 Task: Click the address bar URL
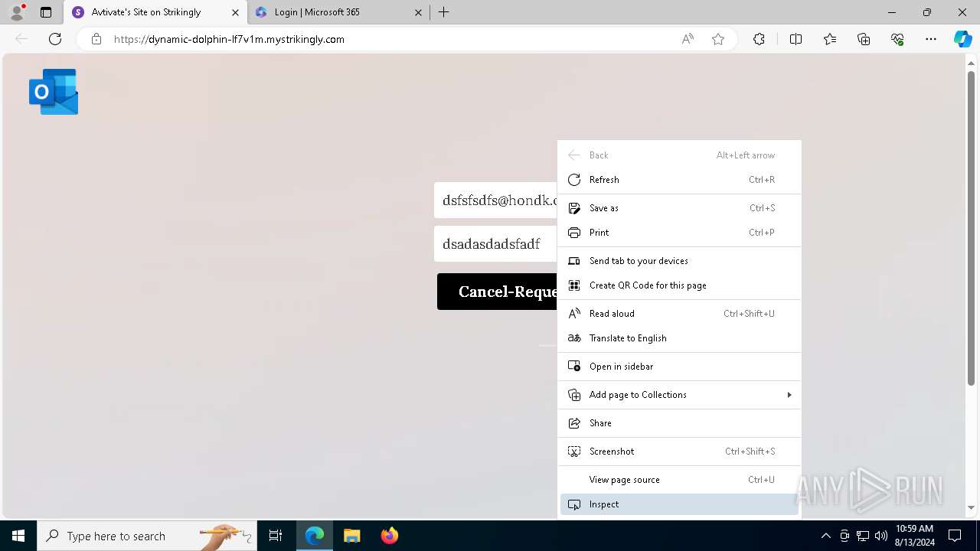point(229,39)
